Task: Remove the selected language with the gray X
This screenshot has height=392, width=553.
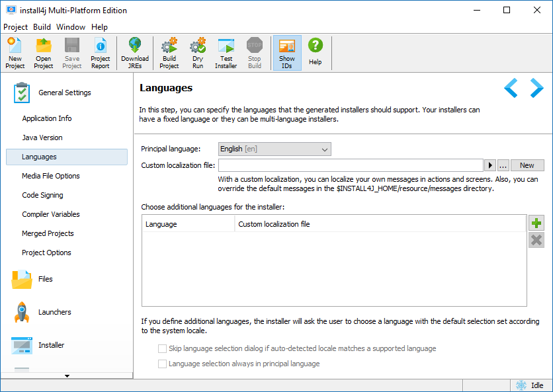Action: click(536, 240)
